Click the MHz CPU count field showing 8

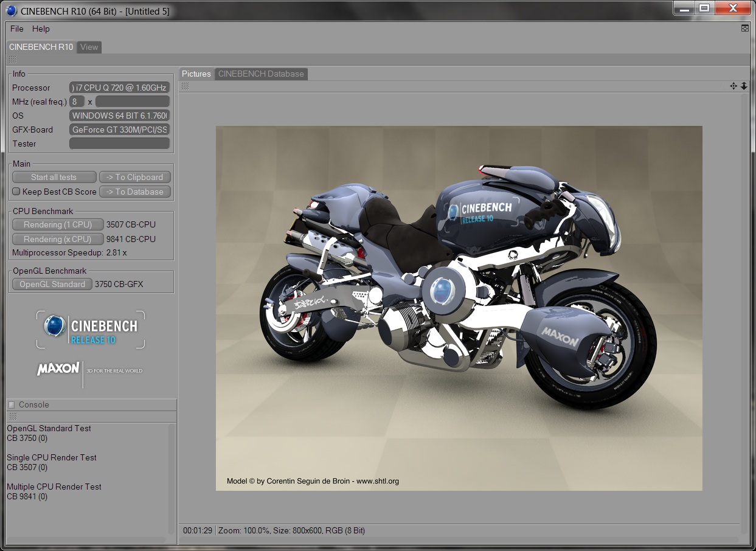(77, 102)
